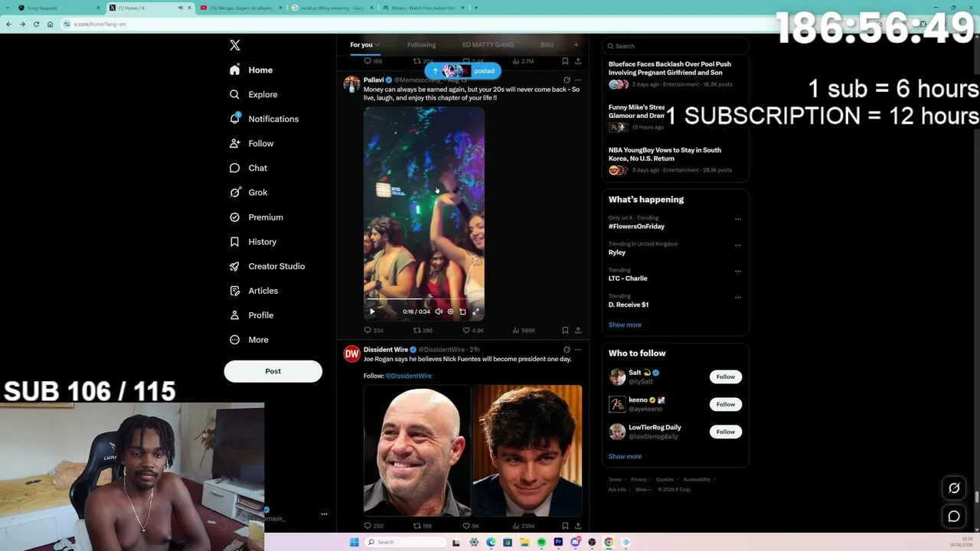Open more options for #FlowersOnFriday trend
Screen dimensions: 980x551
click(738, 219)
